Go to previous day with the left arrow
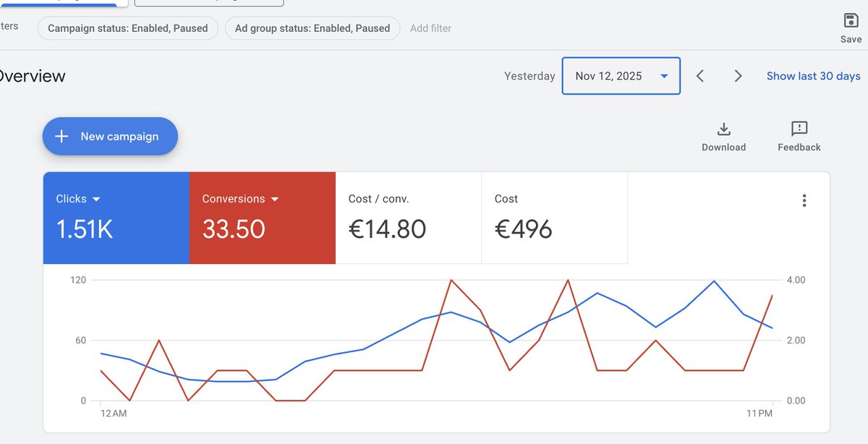868x444 pixels. coord(699,75)
